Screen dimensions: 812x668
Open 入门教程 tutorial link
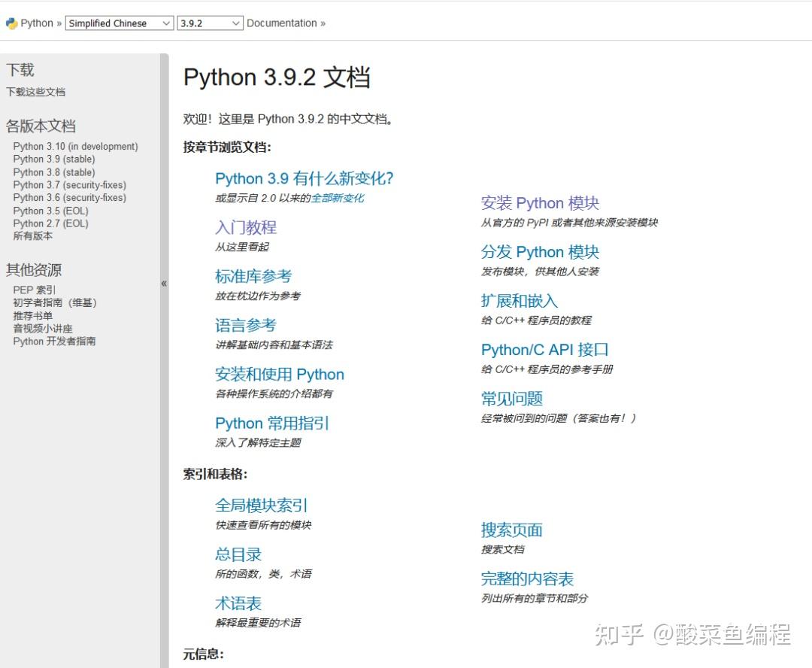246,227
